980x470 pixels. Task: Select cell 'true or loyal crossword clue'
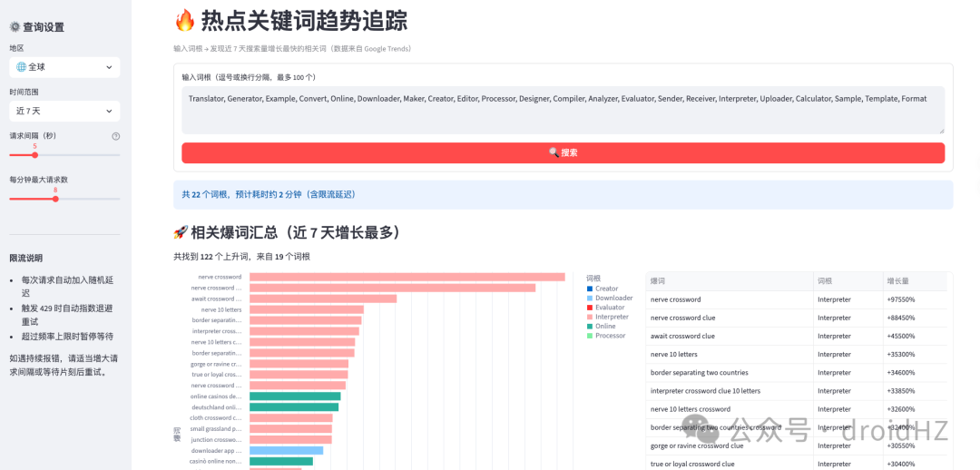[730, 464]
